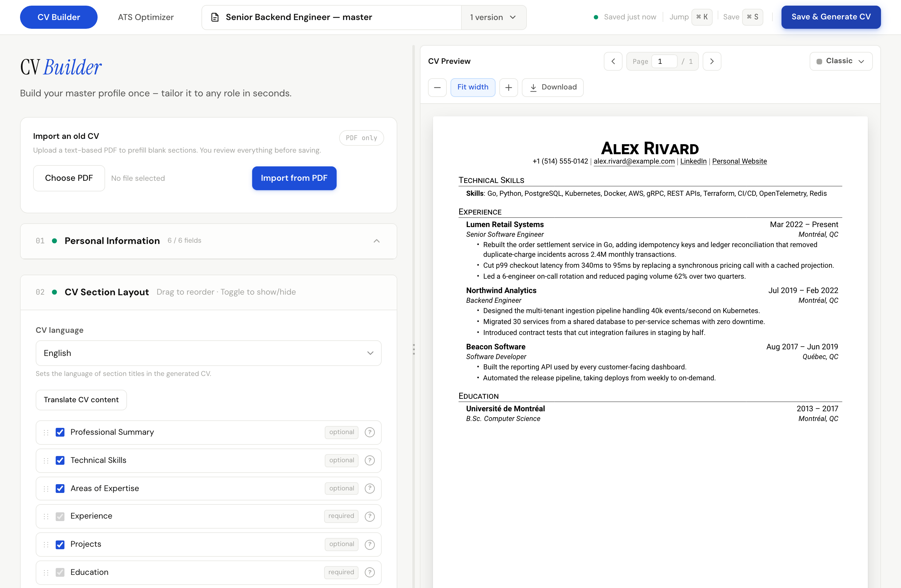Click the PDF only badge
Viewport: 901px width, 588px height.
[361, 138]
